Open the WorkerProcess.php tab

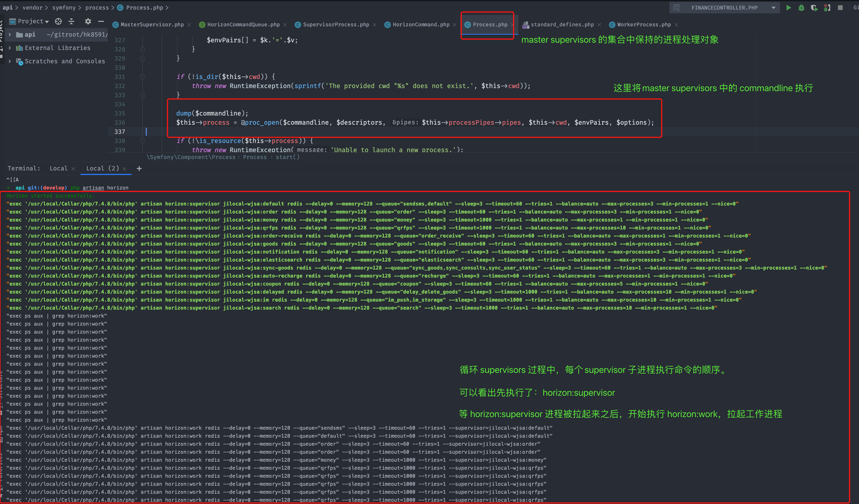pos(644,24)
